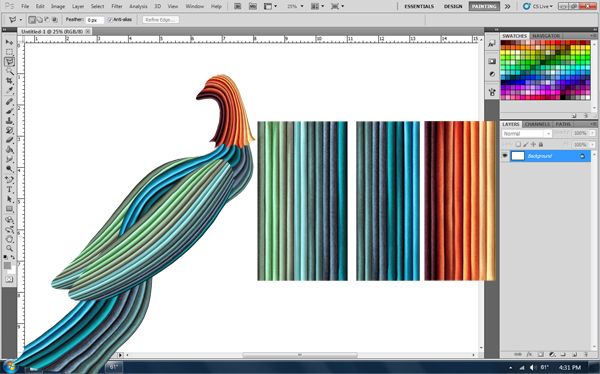Select the Spot Healing Brush tool
600x374 pixels.
point(9,101)
